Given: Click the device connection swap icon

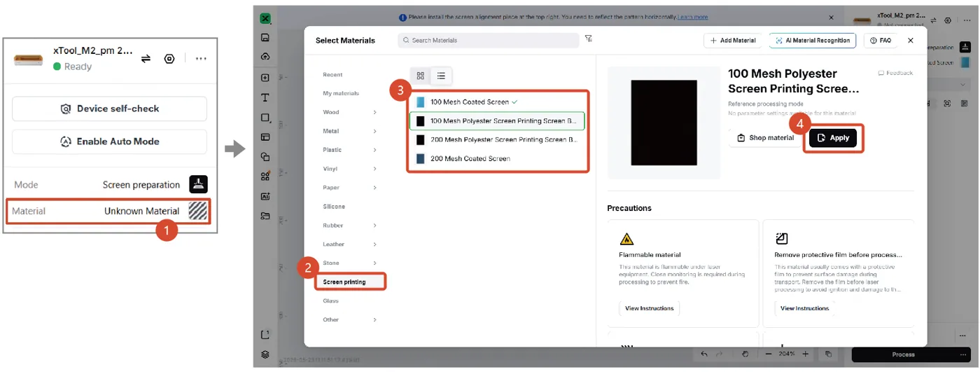Looking at the screenshot, I should [146, 59].
